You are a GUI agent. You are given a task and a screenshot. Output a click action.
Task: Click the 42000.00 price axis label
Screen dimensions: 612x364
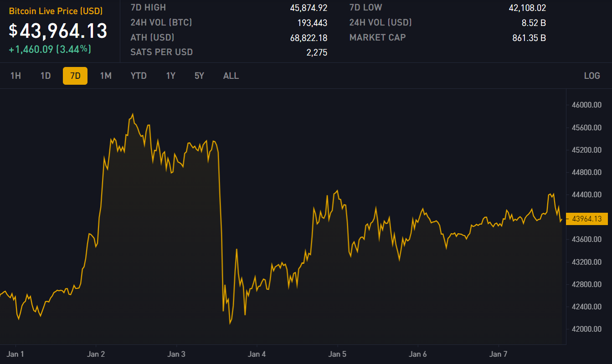pos(586,329)
